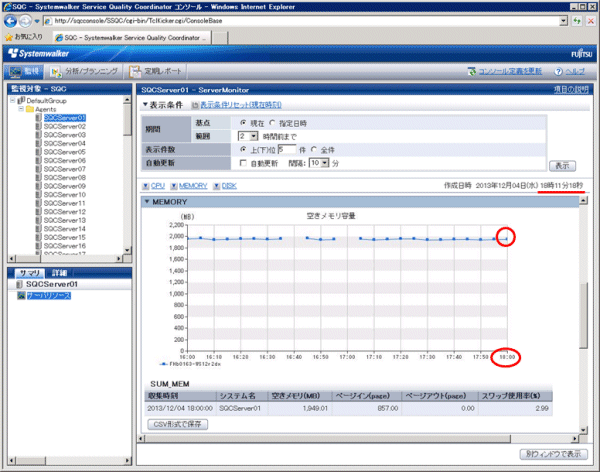Select SQCServer16 in the tree
The image size is (600, 472).
(x=65, y=246)
